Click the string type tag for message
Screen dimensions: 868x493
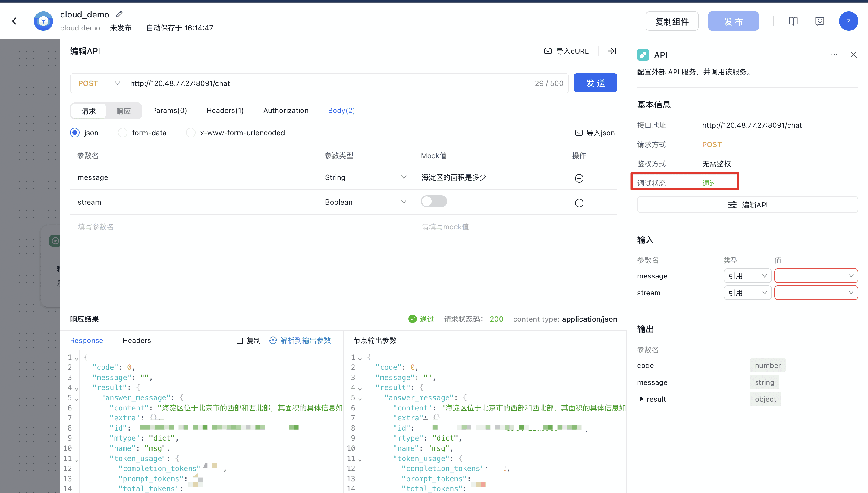pyautogui.click(x=764, y=382)
